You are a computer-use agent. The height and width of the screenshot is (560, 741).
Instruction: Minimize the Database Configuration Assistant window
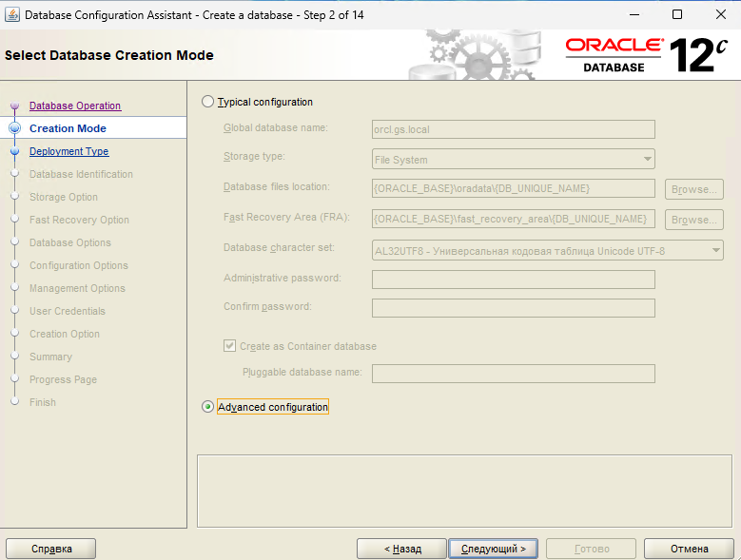(x=634, y=14)
